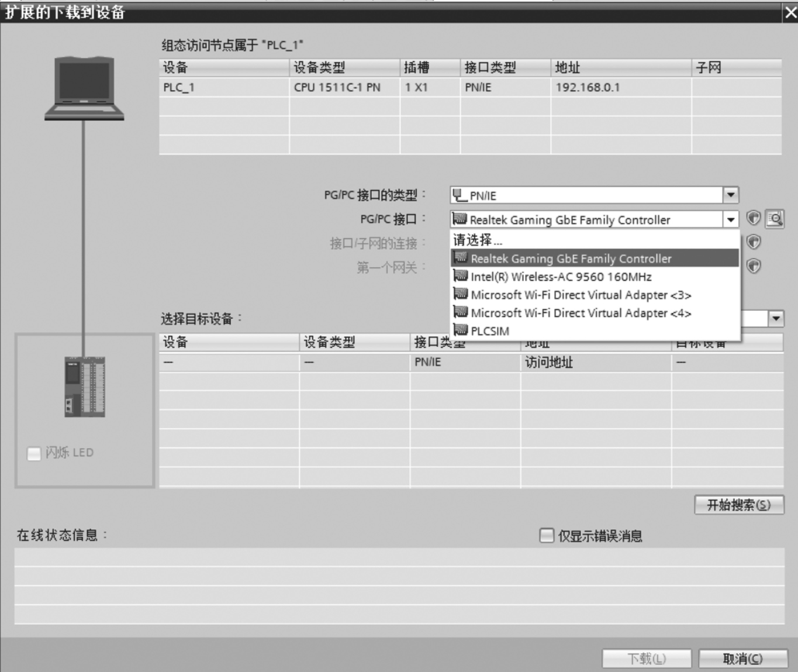The width and height of the screenshot is (798, 672).
Task: Click the Start search (开始搜索) button
Action: point(738,505)
